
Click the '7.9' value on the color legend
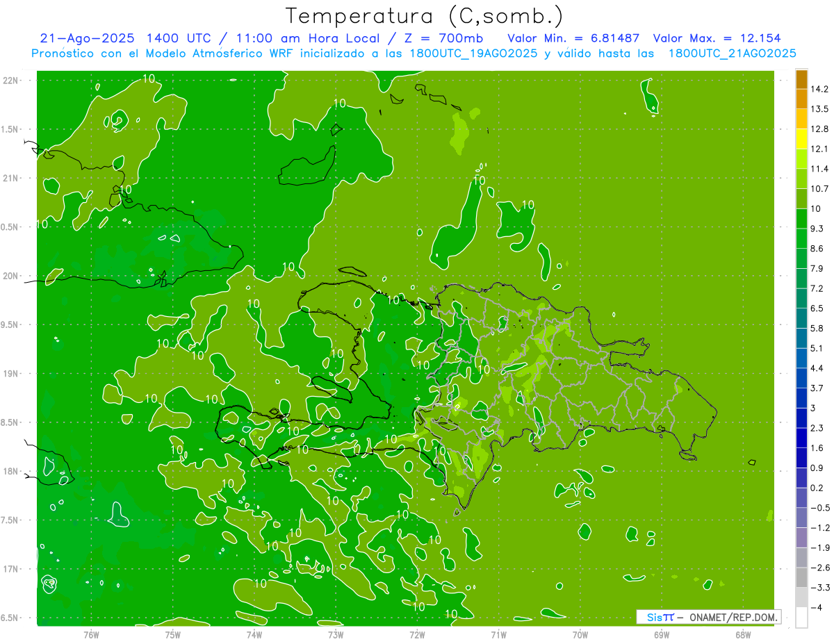tap(817, 268)
